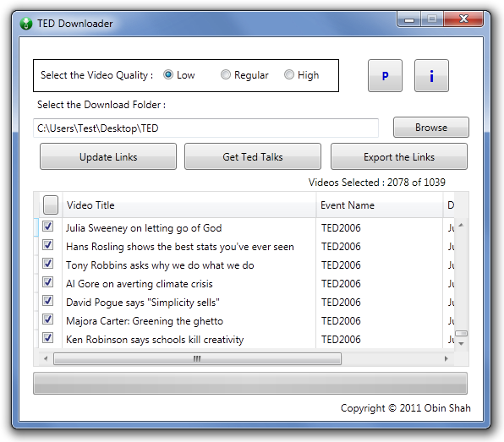This screenshot has height=442, width=504.
Task: Click TED2006 event cell in Ken Robinson row
Action: click(x=341, y=340)
